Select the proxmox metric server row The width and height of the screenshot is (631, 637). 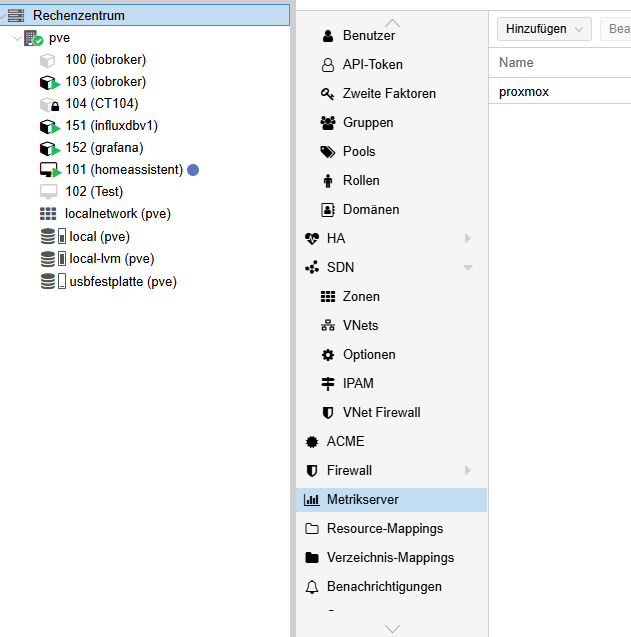560,92
